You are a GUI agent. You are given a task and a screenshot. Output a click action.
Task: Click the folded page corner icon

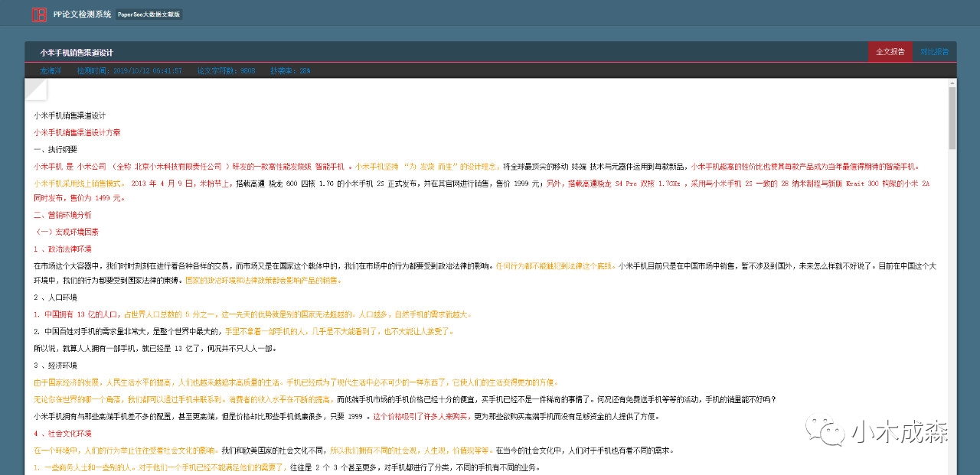[x=36, y=89]
